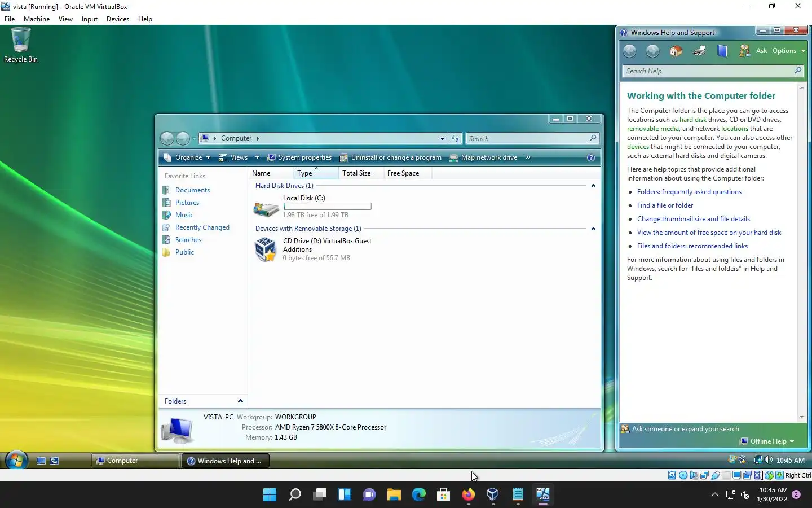Expand address bar history dropdown
Screen dimensions: 812x508
pos(442,138)
